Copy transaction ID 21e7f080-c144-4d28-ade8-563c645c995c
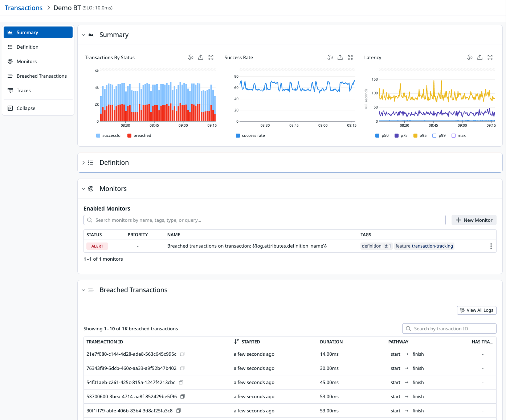Screen dimensions: 506x420 pos(183,354)
